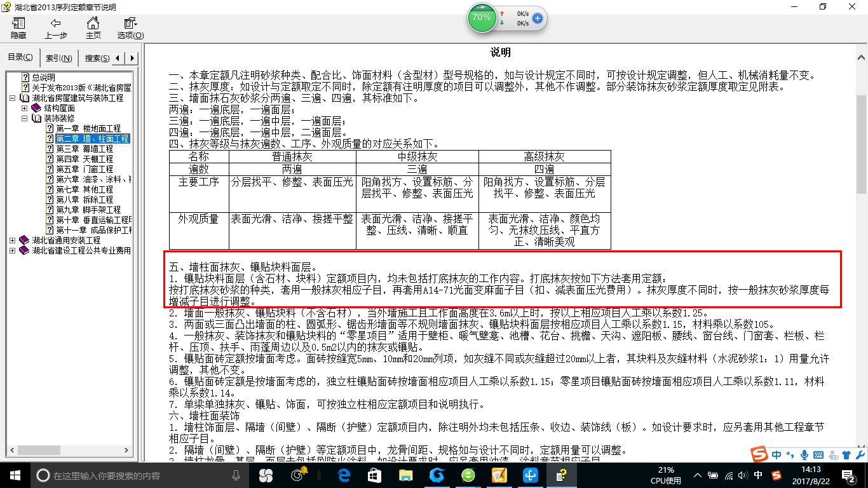868x488 pixels.
Task: Expand the 结构屋面 node
Action: click(x=25, y=108)
